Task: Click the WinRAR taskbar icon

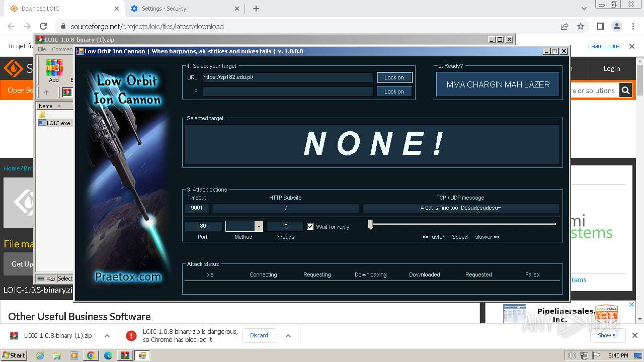Action: (125, 355)
